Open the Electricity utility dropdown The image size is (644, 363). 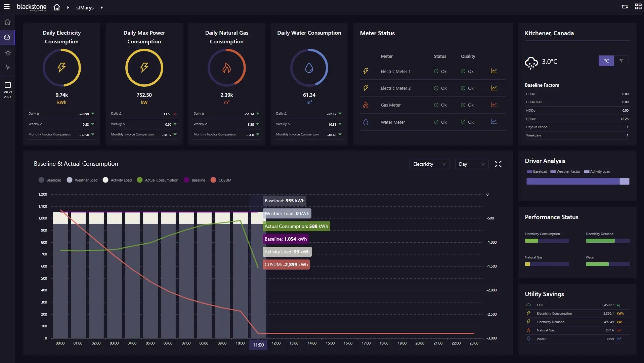point(429,164)
